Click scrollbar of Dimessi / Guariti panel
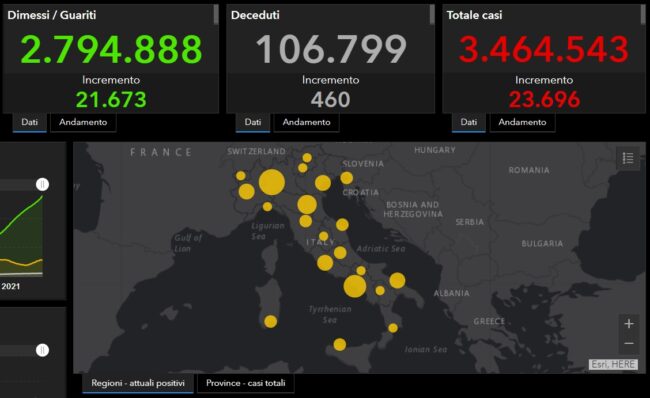The height and width of the screenshot is (398, 650). (x=216, y=15)
